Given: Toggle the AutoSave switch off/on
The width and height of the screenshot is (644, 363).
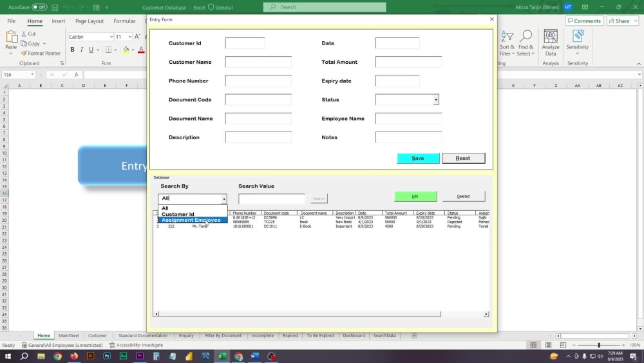Looking at the screenshot, I should click(x=39, y=7).
